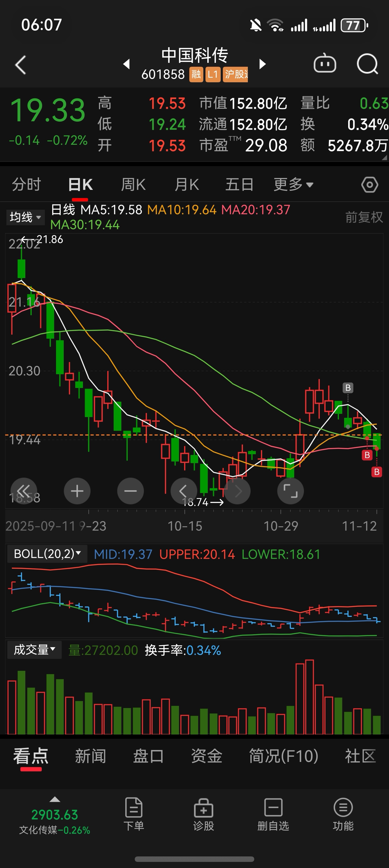Zoom out chart with minus button

coord(130,491)
